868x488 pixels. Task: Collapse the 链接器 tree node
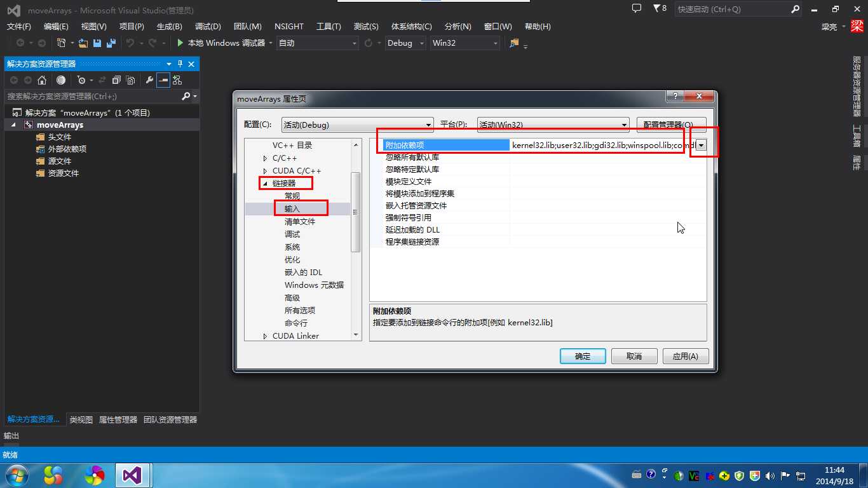pyautogui.click(x=266, y=184)
